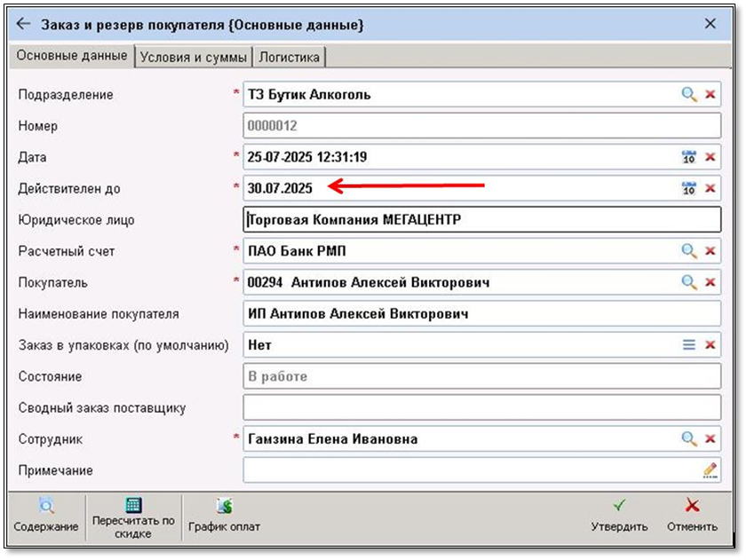Switch to Логистика tab
The image size is (747, 560).
point(290,57)
